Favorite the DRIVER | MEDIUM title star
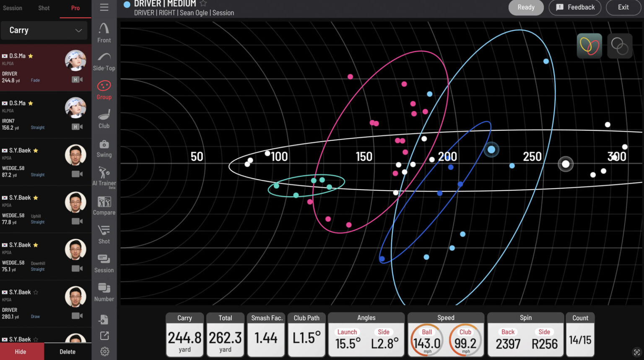 203,3
